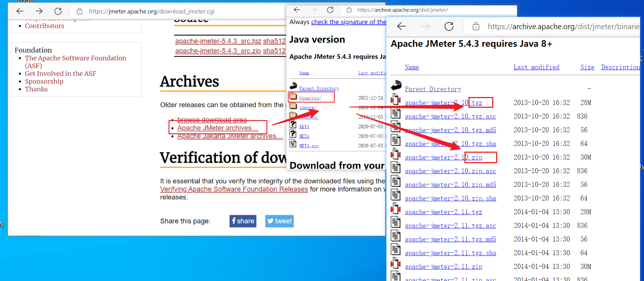The width and height of the screenshot is (644, 281).
Task: Open apache-jmeter-2.11.tgz.sha link
Action: tap(450, 253)
